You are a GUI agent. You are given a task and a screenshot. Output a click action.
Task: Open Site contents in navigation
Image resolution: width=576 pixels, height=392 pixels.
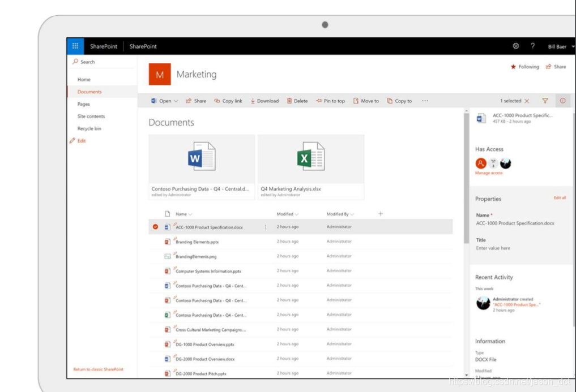click(x=91, y=116)
